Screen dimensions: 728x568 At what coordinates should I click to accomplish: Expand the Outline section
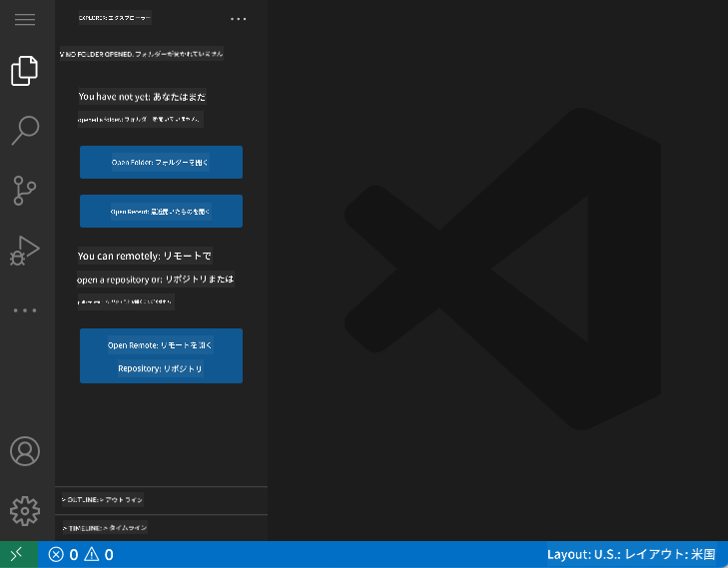click(x=104, y=499)
